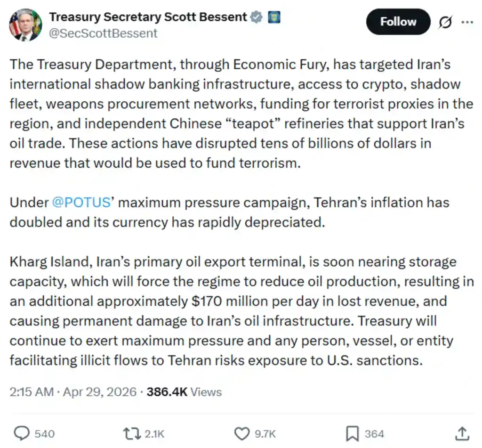The width and height of the screenshot is (482, 448).
Task: Follow Treasury Secretary Scott Bessent
Action: click(x=398, y=22)
